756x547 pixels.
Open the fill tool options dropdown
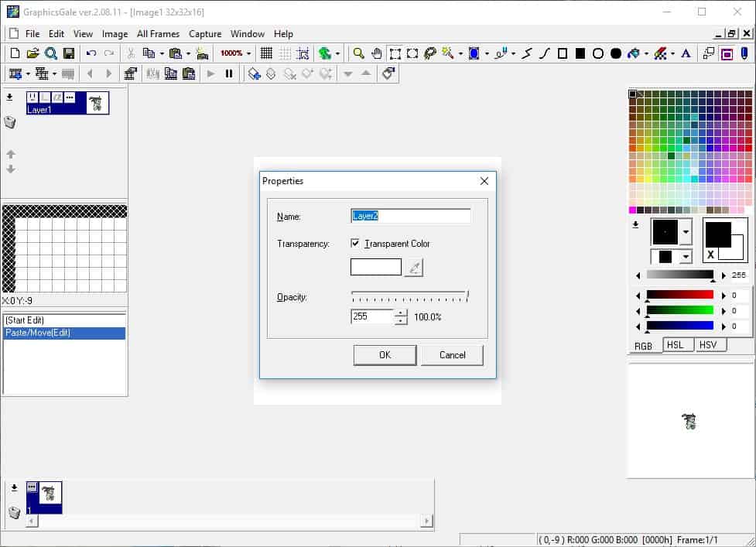[646, 53]
